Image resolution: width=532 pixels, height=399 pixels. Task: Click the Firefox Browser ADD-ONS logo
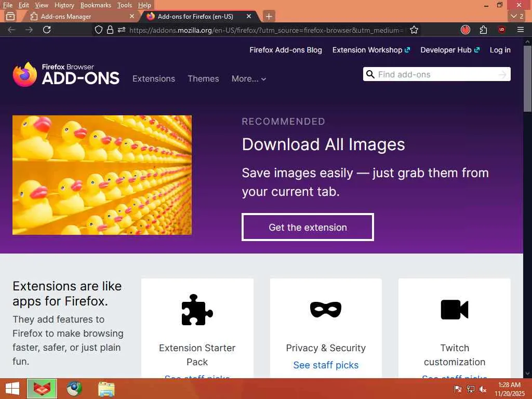pos(66,74)
